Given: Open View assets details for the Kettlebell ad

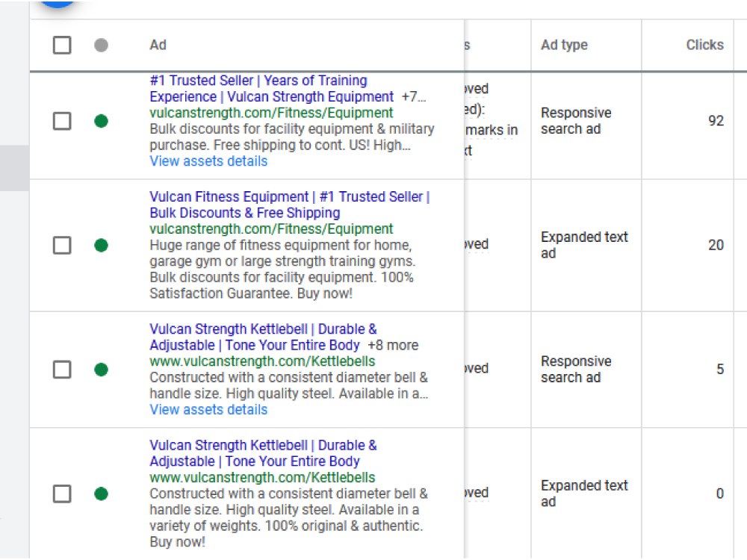Looking at the screenshot, I should point(208,409).
